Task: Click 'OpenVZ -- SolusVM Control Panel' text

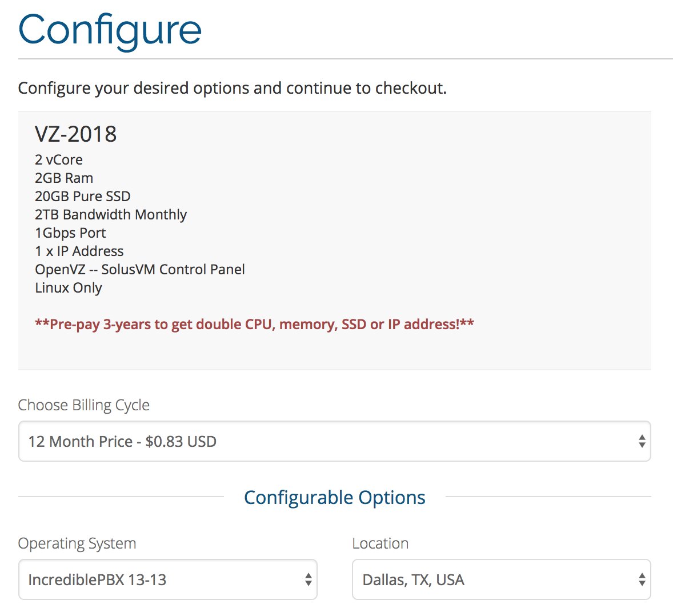Action: click(140, 270)
